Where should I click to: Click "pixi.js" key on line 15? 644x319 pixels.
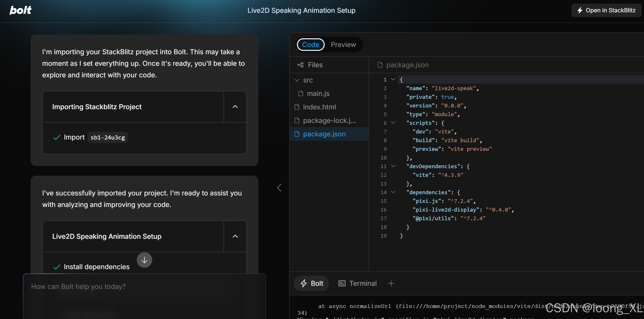click(427, 201)
